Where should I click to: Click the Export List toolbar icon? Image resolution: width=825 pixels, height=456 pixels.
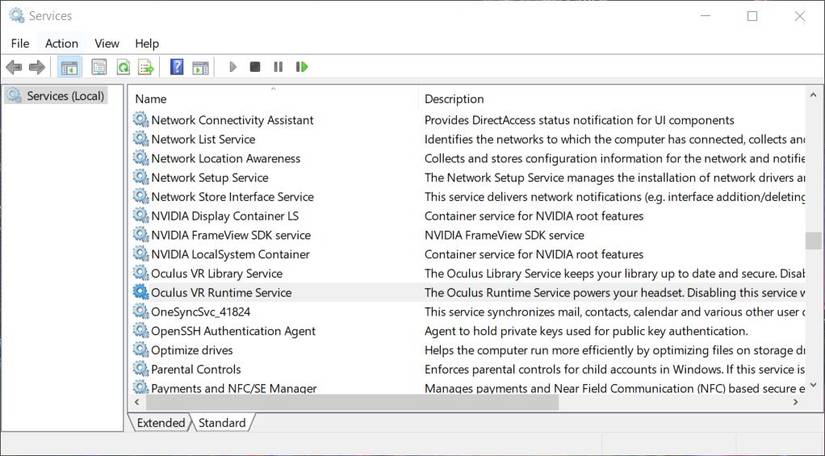click(x=146, y=67)
